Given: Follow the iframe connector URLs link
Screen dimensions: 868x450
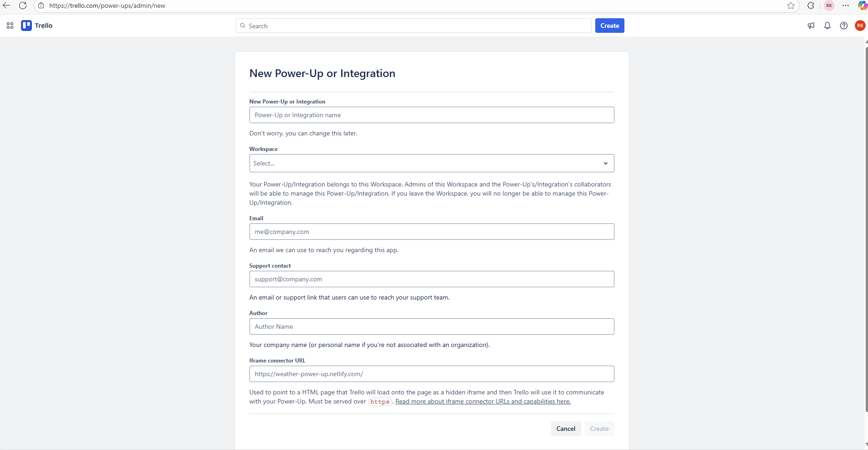Looking at the screenshot, I should 482,401.
